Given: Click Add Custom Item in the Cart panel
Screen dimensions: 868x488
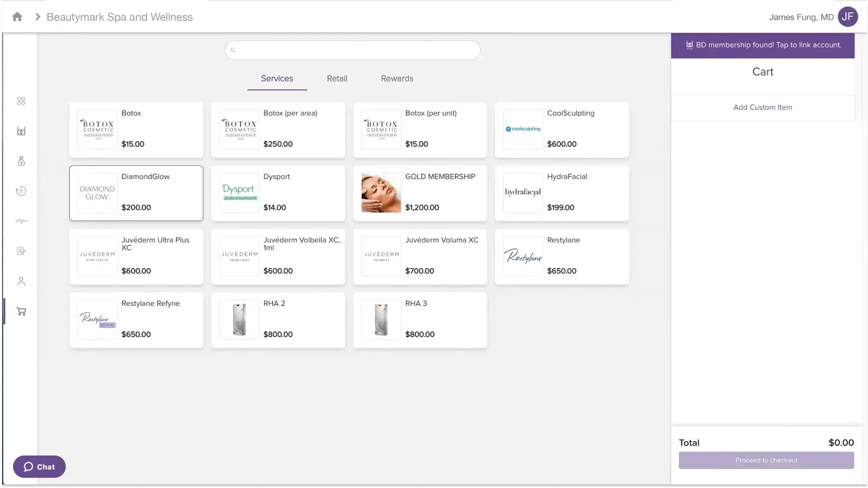Looking at the screenshot, I should (x=763, y=107).
